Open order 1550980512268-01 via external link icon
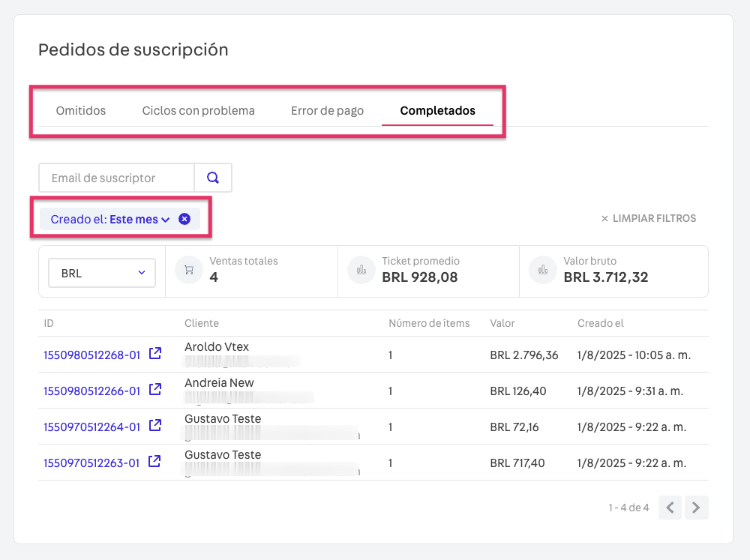750x560 pixels. [x=154, y=353]
